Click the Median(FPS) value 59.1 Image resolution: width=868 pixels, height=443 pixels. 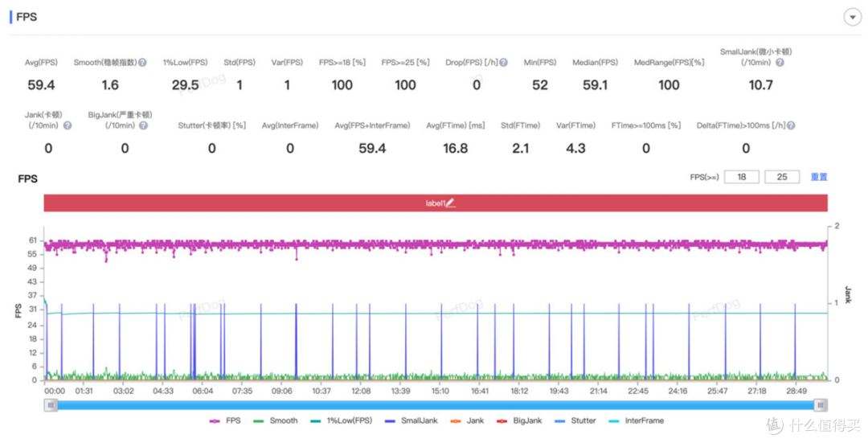pos(595,85)
